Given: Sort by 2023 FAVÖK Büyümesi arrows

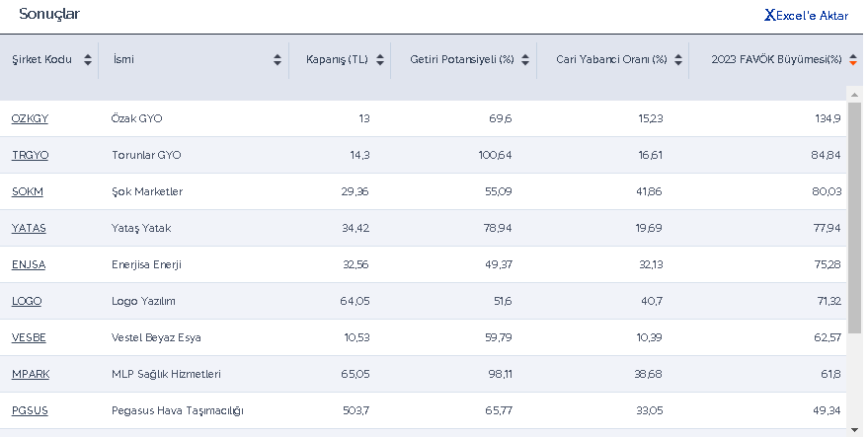Looking at the screenshot, I should click(x=853, y=60).
